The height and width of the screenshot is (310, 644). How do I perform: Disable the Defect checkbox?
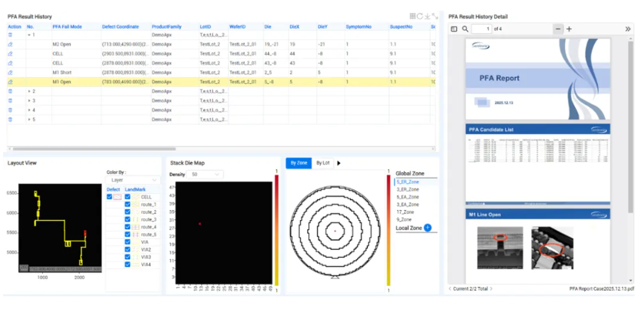(x=109, y=197)
